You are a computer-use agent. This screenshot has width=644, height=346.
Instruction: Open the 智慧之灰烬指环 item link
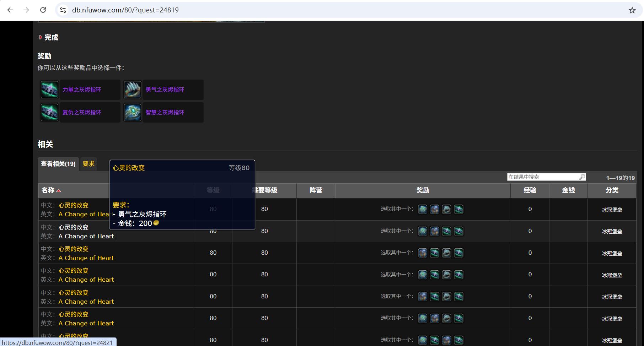[x=165, y=112]
